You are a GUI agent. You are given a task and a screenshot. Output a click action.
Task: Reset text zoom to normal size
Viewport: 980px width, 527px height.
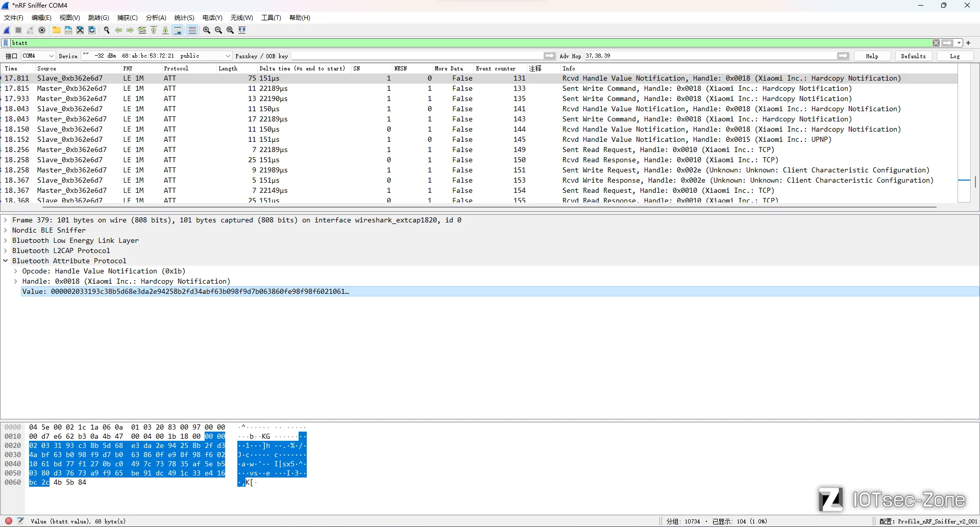pos(230,30)
